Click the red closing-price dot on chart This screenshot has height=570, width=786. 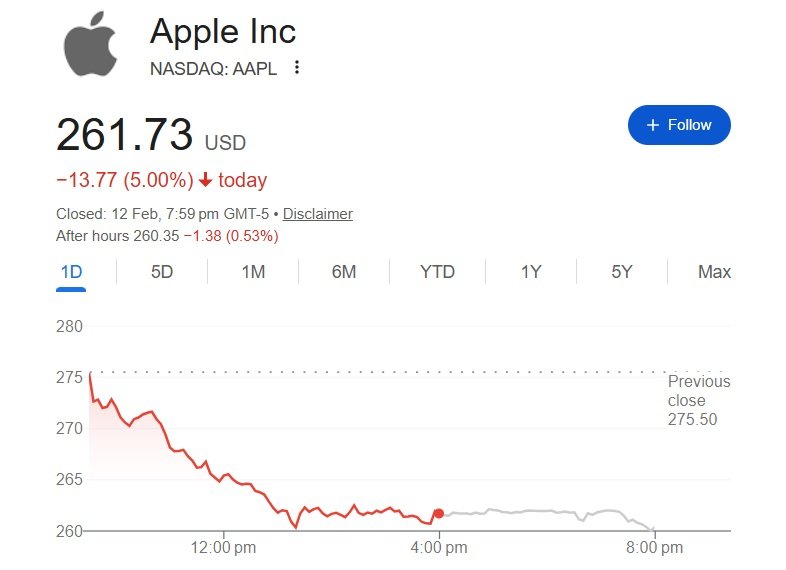pyautogui.click(x=438, y=513)
